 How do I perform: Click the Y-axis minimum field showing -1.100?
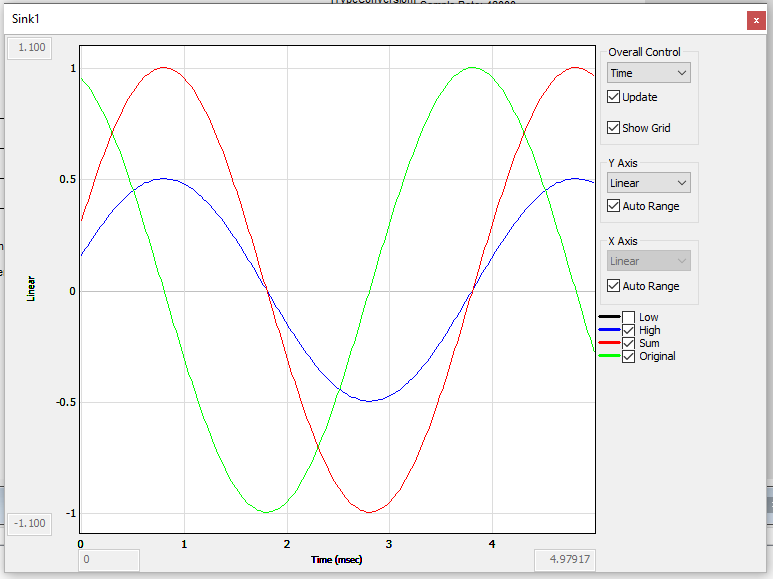click(x=31, y=523)
